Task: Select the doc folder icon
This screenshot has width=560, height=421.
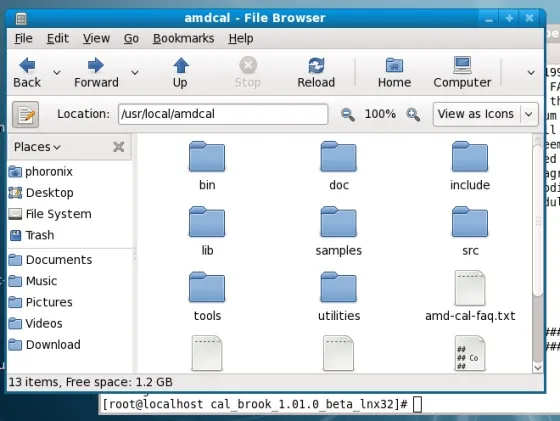Action: pyautogui.click(x=338, y=157)
